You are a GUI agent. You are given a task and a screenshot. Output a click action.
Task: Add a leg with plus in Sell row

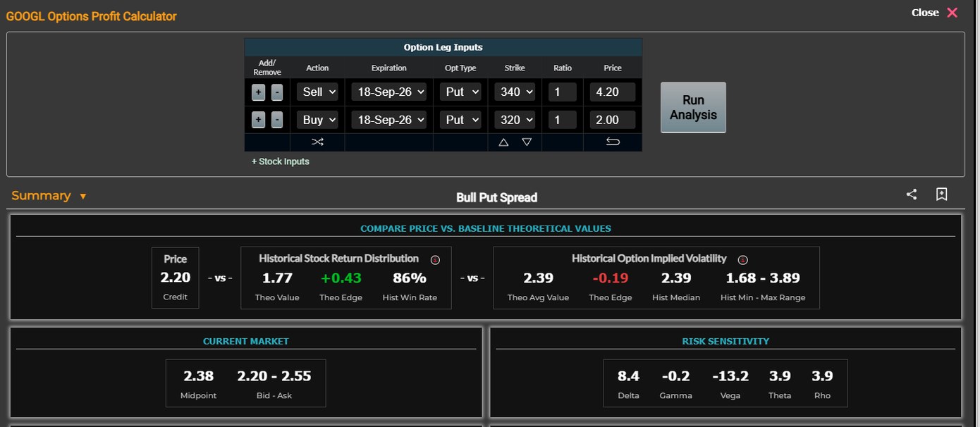tap(259, 92)
